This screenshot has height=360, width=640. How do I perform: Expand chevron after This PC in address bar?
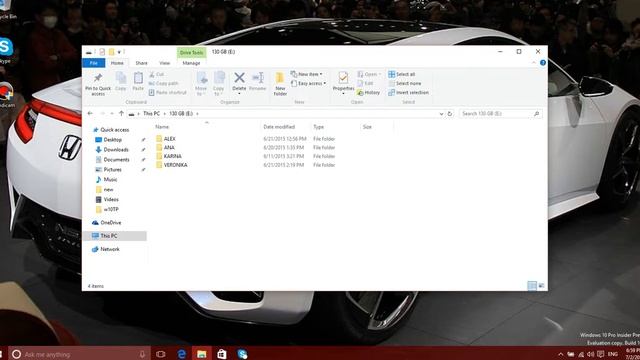pos(164,113)
